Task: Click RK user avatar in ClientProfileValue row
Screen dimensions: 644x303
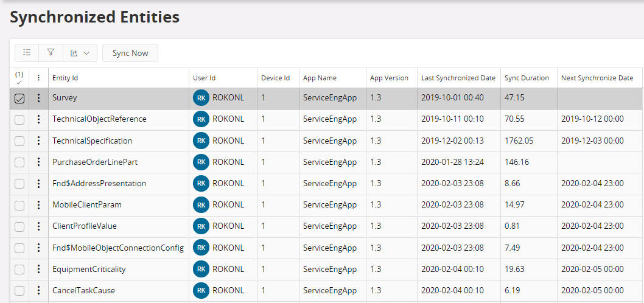Action: [201, 226]
